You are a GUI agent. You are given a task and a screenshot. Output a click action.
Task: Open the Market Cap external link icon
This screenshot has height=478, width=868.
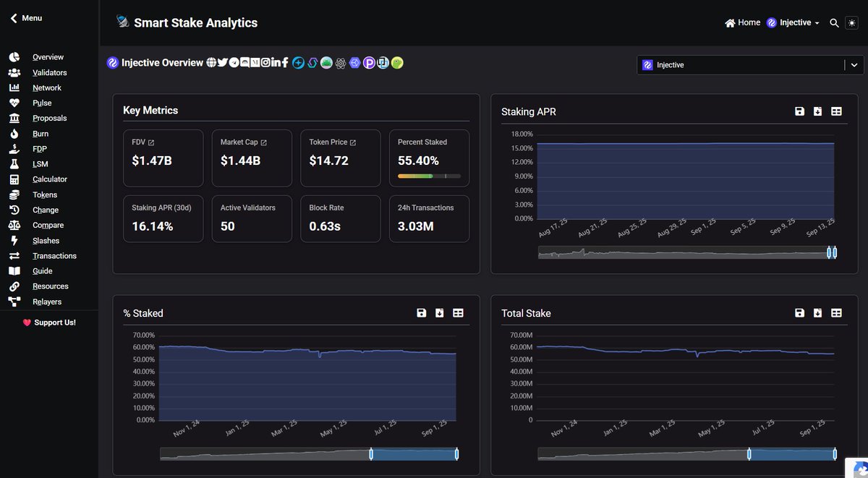click(263, 142)
